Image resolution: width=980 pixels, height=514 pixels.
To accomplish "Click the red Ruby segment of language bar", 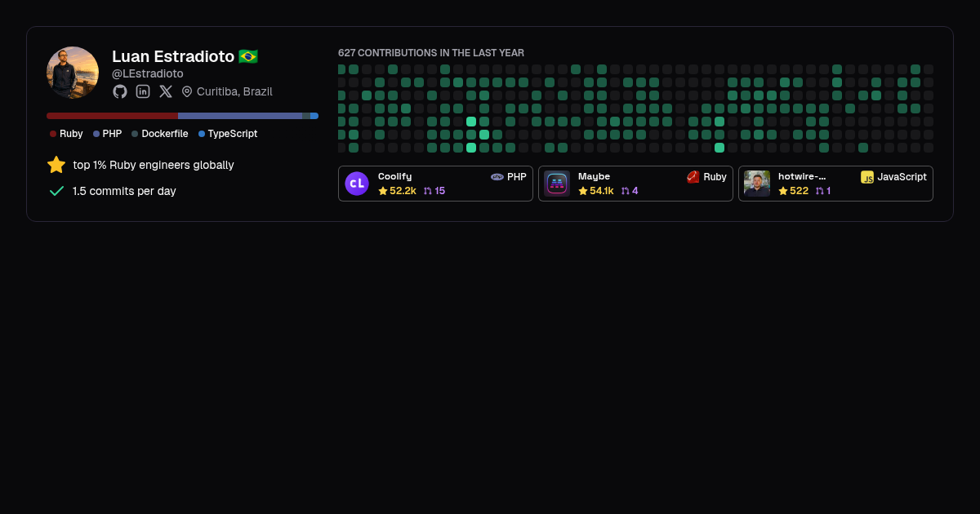I will tap(112, 116).
